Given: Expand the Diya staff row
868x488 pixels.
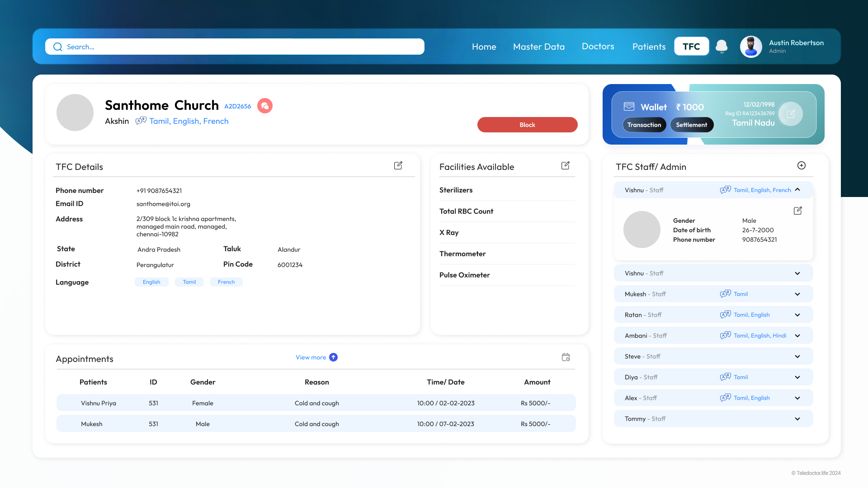Looking at the screenshot, I should coord(797,377).
